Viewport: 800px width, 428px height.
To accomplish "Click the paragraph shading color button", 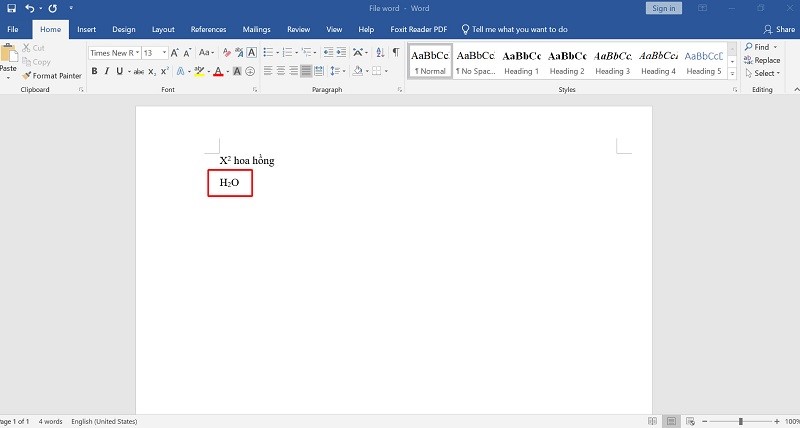I will [x=358, y=71].
